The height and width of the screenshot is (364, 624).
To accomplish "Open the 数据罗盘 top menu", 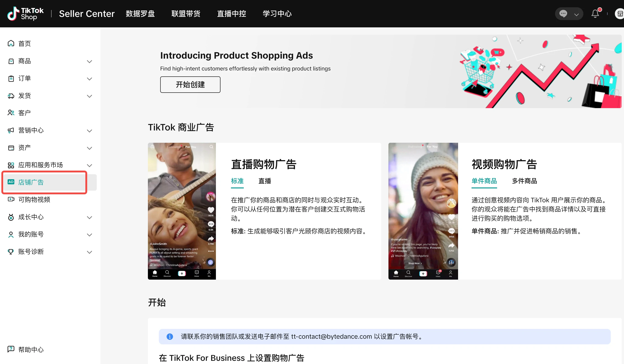I will (x=140, y=14).
